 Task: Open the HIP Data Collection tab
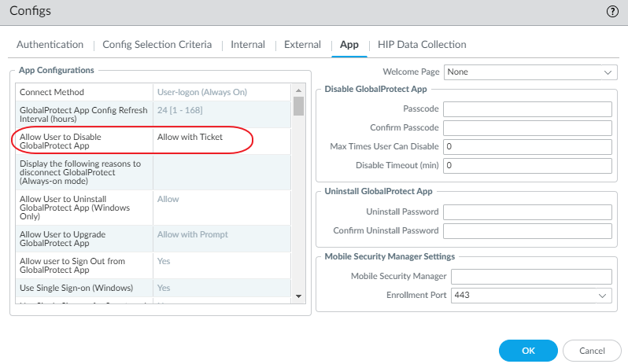point(422,45)
